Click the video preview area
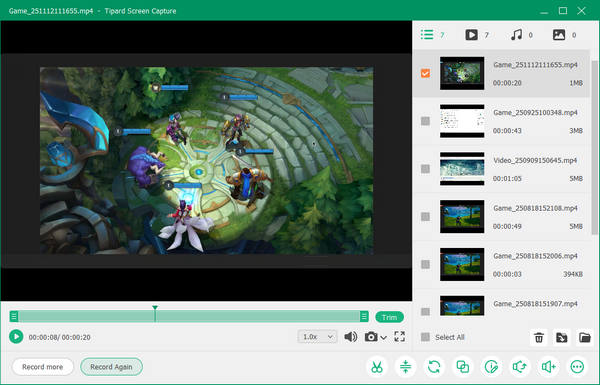This screenshot has height=385, width=600. tap(207, 161)
